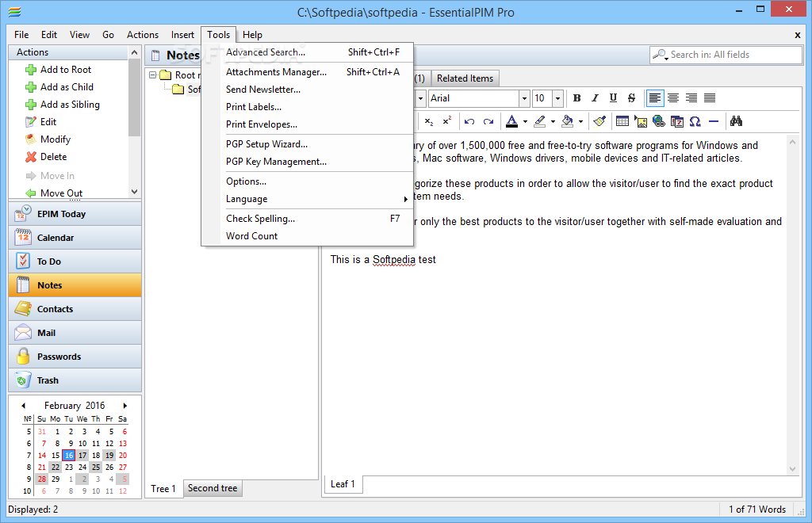
Task: Switch to the Related Items tab
Action: tap(465, 78)
